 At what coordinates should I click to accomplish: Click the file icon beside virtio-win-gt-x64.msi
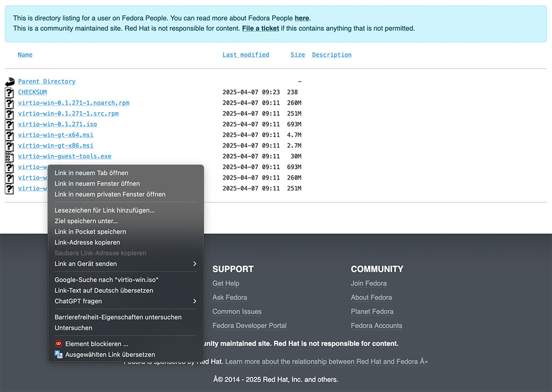(x=10, y=135)
